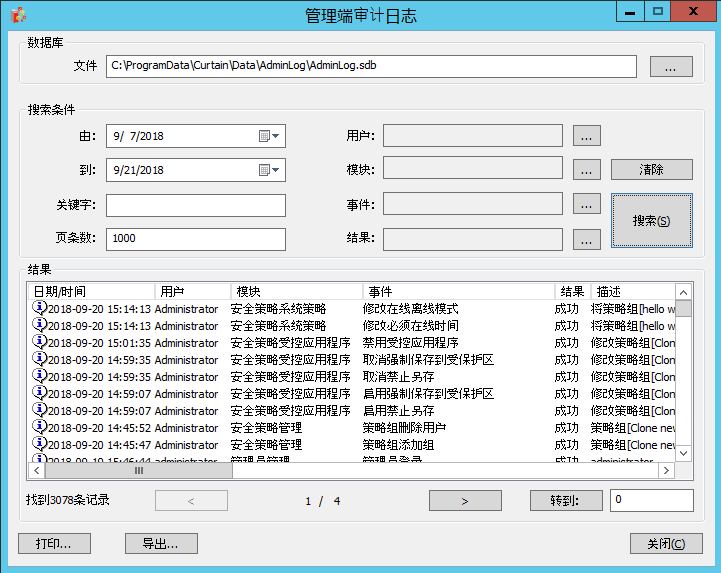This screenshot has height=573, width=721.
Task: Click the 清除 button
Action: pyautogui.click(x=652, y=170)
